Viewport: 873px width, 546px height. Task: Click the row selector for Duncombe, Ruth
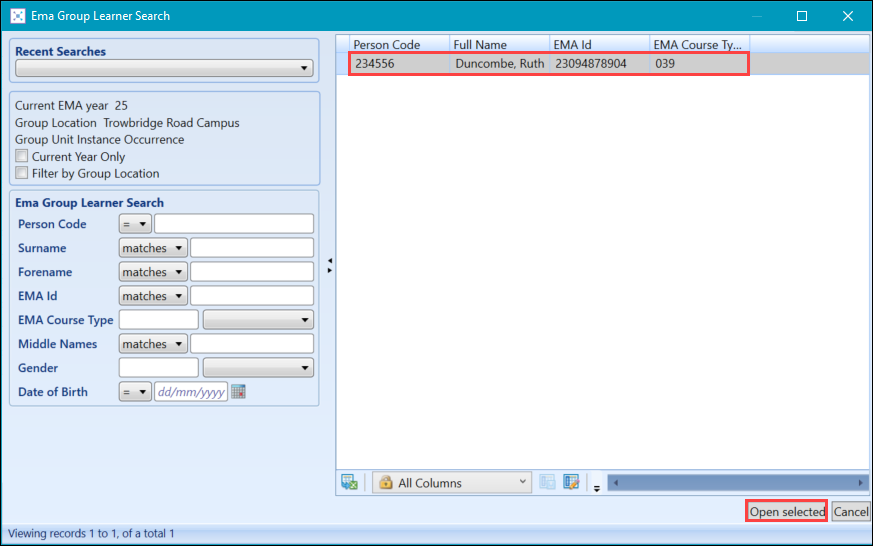pos(342,63)
